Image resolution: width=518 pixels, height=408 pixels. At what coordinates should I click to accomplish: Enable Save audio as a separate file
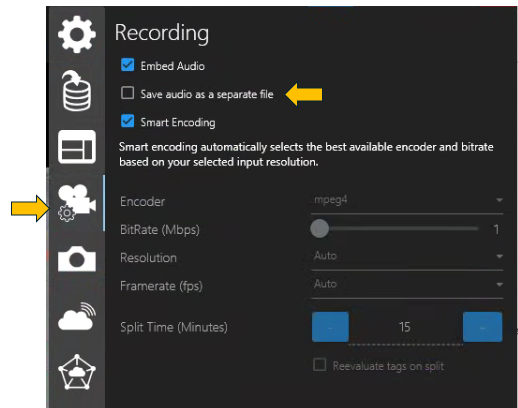pos(128,93)
